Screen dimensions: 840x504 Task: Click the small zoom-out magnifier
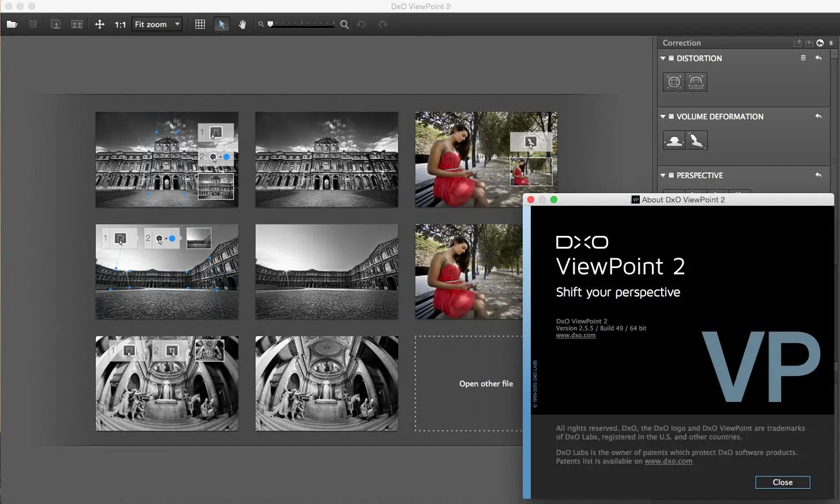coord(261,24)
